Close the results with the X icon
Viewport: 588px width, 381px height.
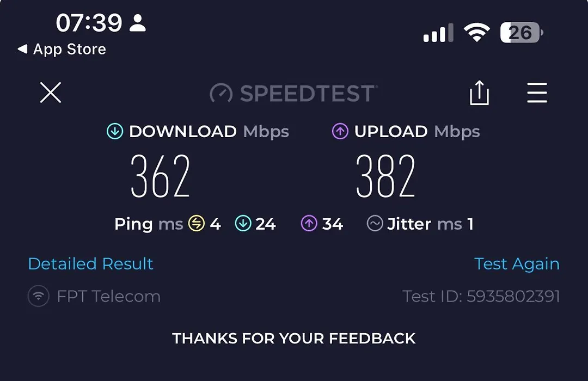point(51,93)
